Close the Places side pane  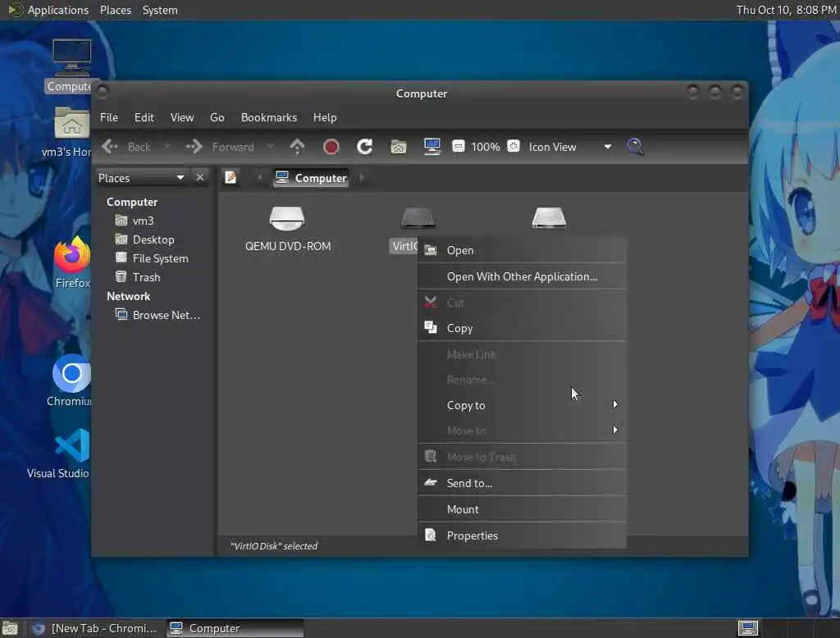pyautogui.click(x=200, y=177)
